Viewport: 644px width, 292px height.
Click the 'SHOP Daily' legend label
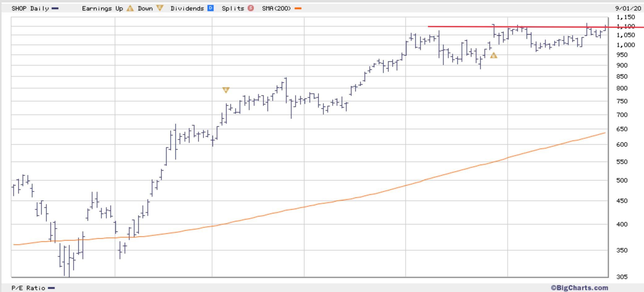point(30,8)
